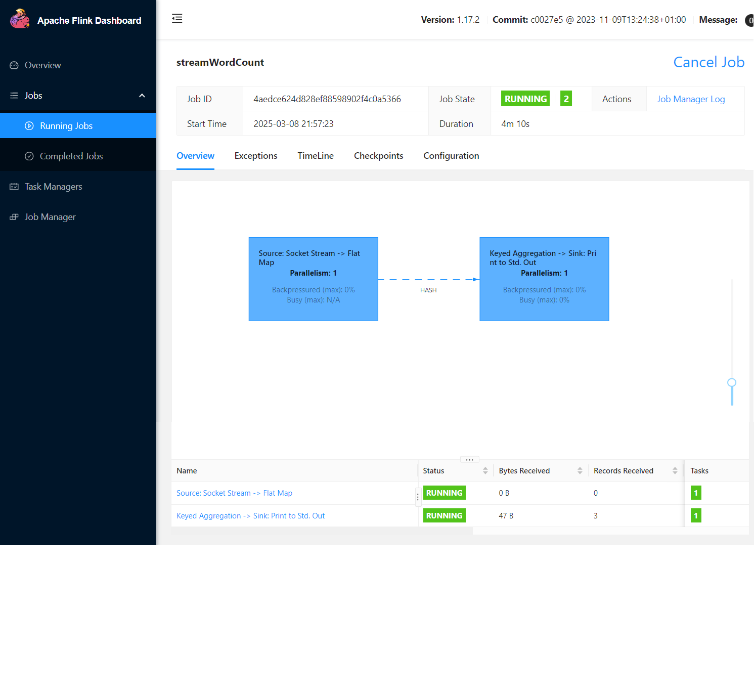
Task: Click the Duration value 4m 10s
Action: (515, 124)
